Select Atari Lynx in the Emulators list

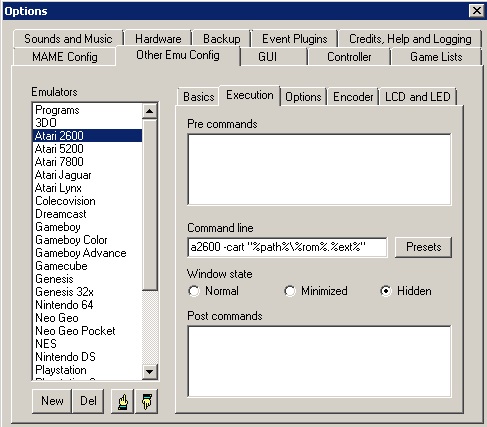[88, 188]
